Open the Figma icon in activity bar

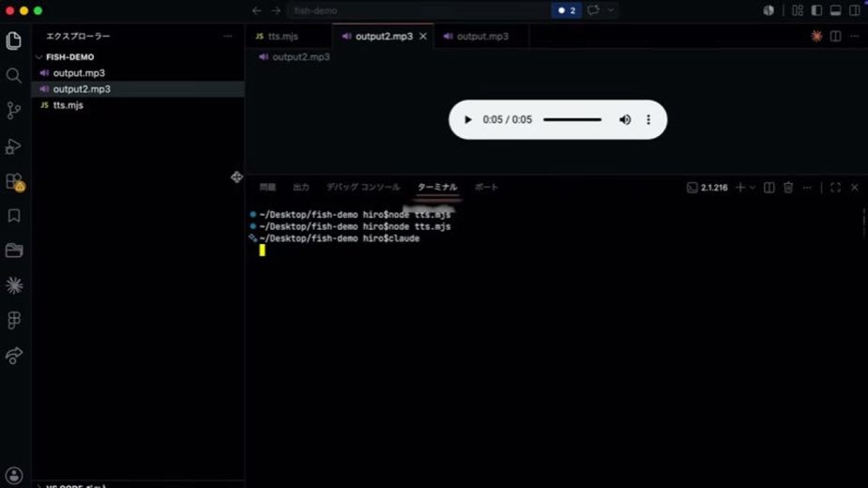coord(14,320)
